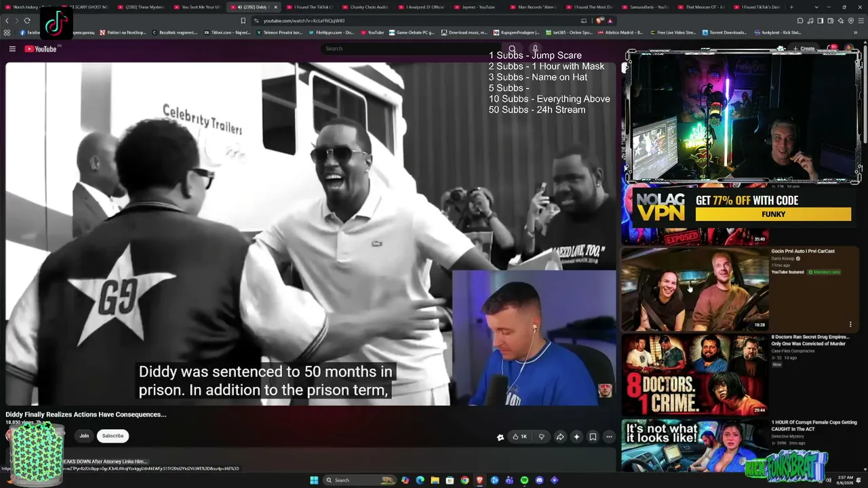The image size is (868, 488).
Task: Open the funkybrat - Kick bookmark
Action: (x=779, y=33)
